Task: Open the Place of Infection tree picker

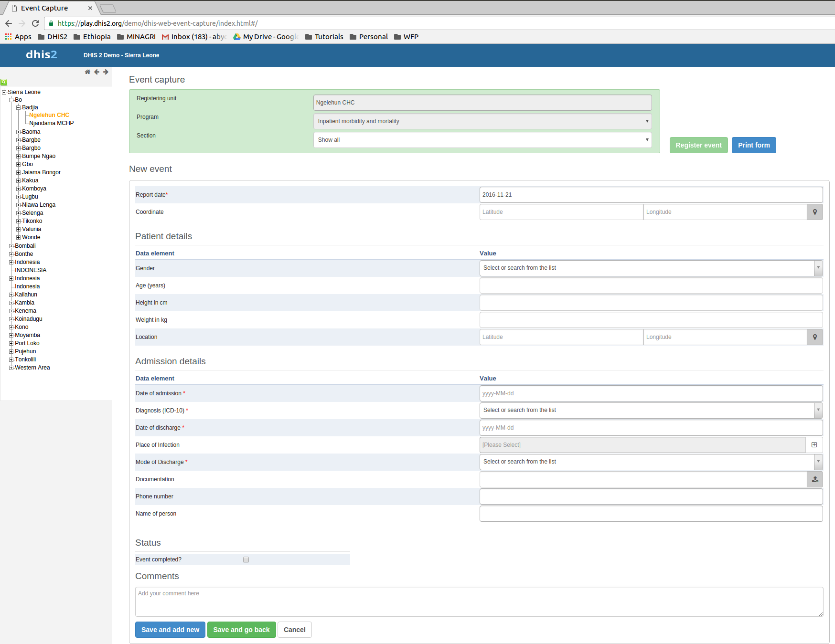Action: [x=814, y=445]
